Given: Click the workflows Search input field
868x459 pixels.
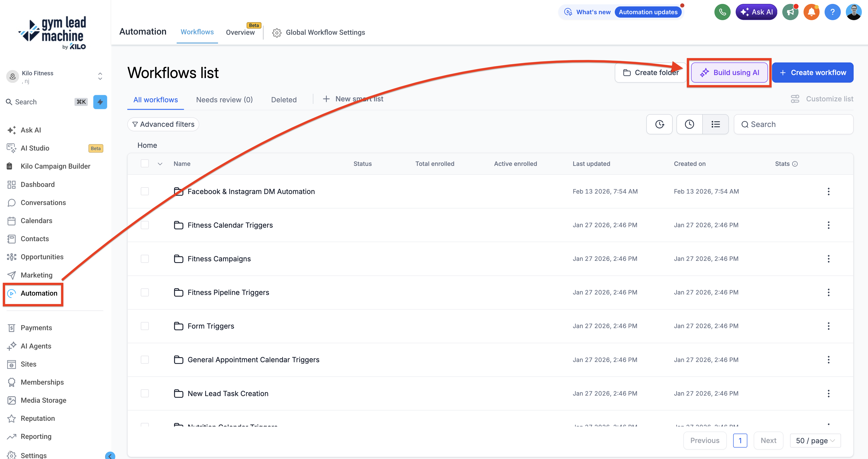Looking at the screenshot, I should coord(793,124).
